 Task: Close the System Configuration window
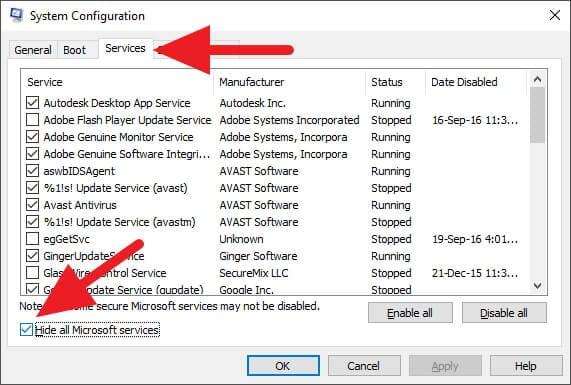point(555,15)
